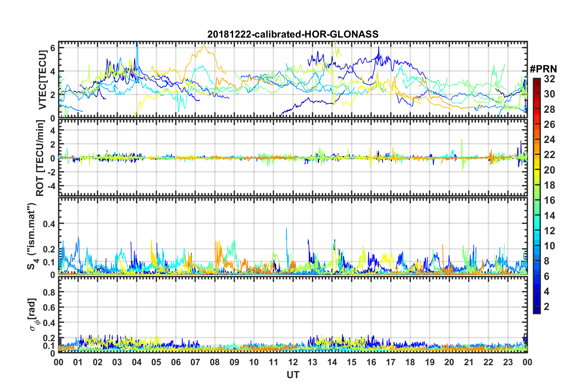The width and height of the screenshot is (586, 392).
Task: Click x-axis tick label 09
Action: (x=234, y=362)
